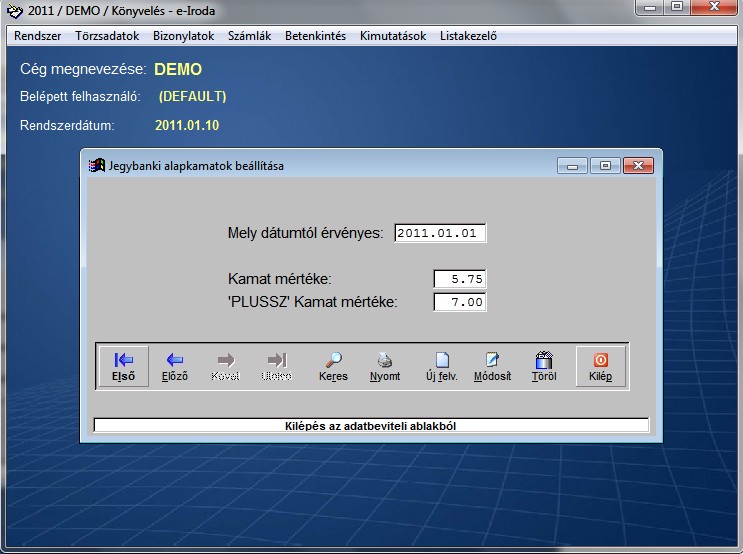Select the Kamat mértéke value field

(460, 279)
